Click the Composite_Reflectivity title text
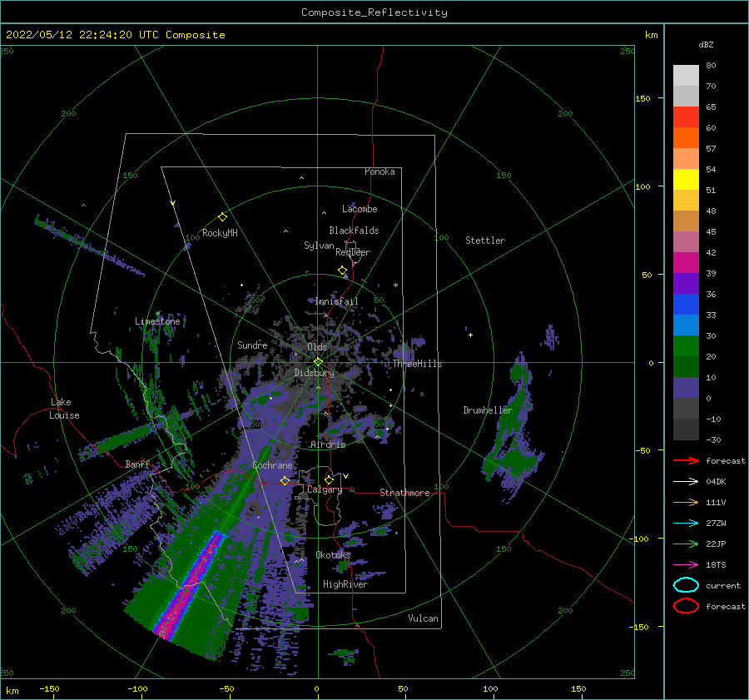The image size is (749, 700). pos(374,12)
